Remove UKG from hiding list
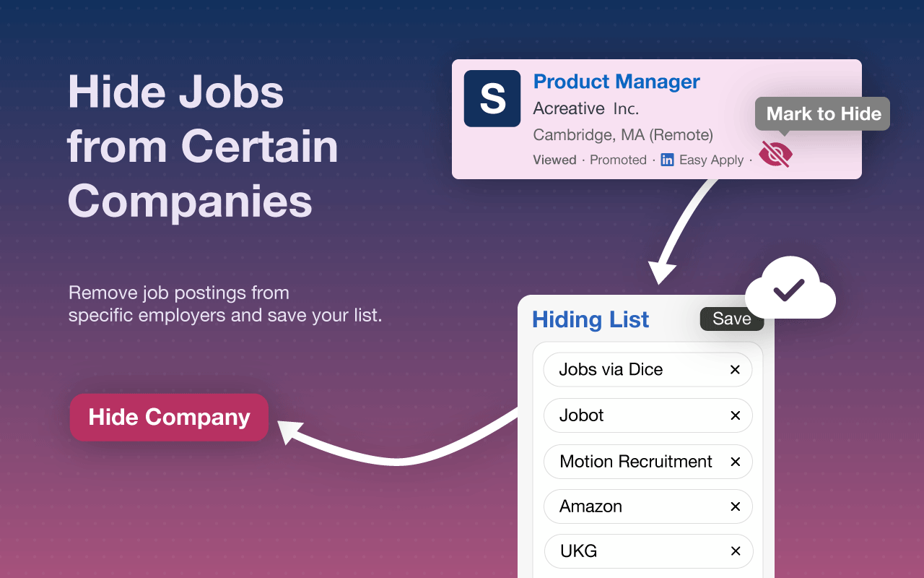Image resolution: width=924 pixels, height=578 pixels. coord(735,551)
